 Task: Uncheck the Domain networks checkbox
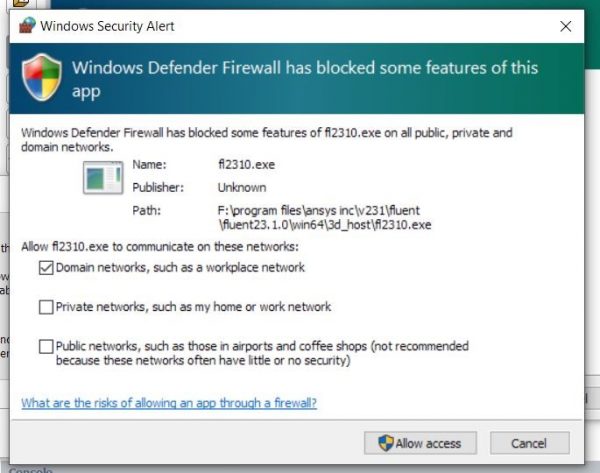coord(46,267)
